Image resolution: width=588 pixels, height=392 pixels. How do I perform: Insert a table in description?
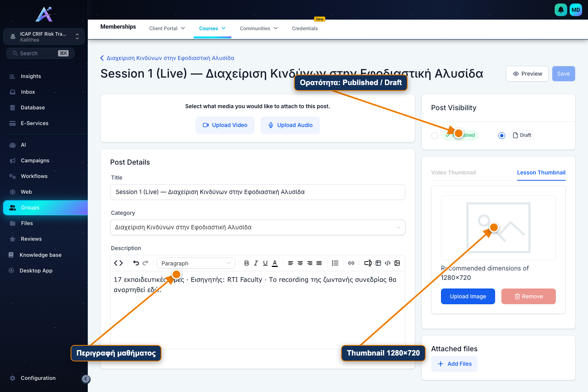click(378, 263)
